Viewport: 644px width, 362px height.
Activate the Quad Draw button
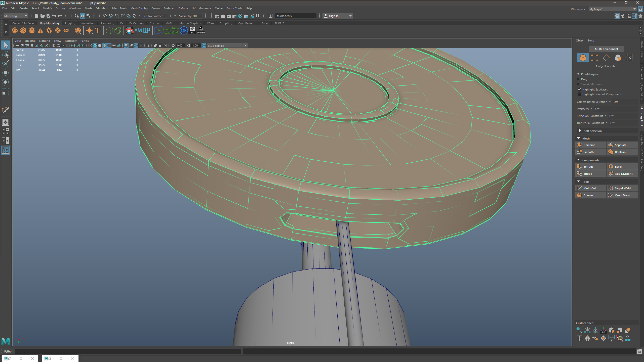coord(622,195)
